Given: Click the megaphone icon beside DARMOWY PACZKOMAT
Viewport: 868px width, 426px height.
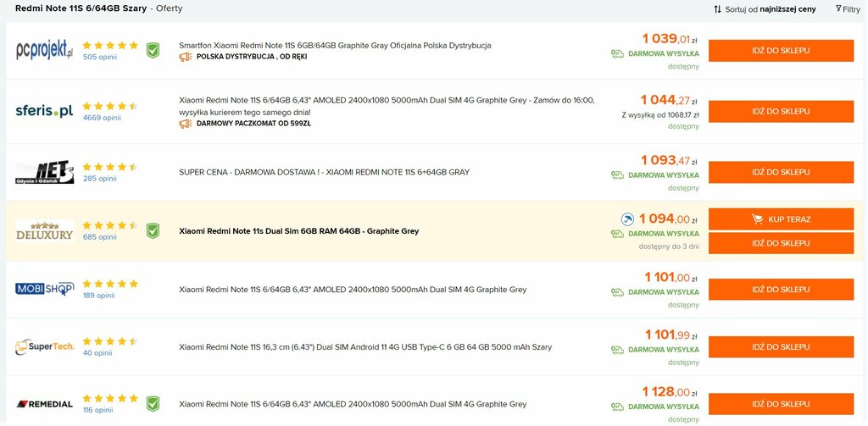Looking at the screenshot, I should pos(186,124).
